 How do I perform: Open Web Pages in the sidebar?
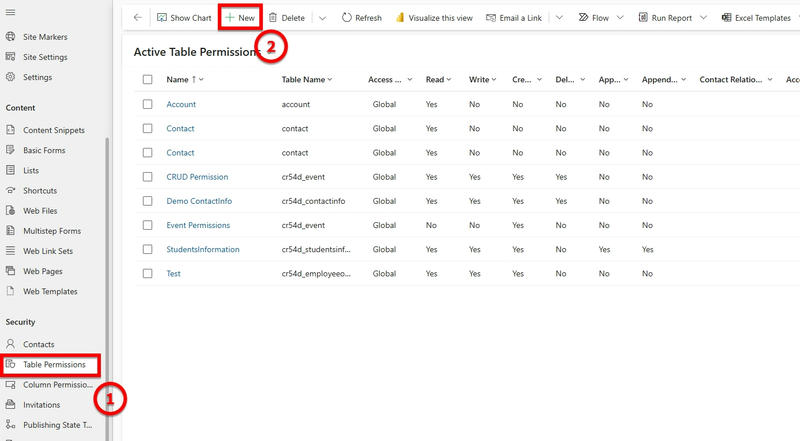click(42, 271)
